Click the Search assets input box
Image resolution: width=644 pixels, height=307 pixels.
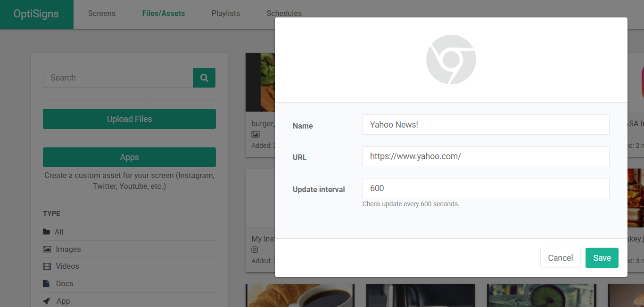coord(118,78)
